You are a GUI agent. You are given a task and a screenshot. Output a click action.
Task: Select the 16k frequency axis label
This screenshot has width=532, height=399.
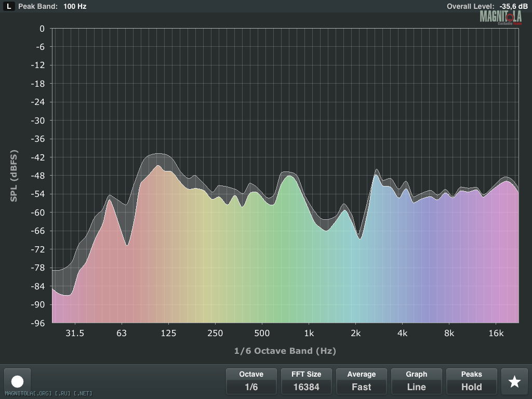[496, 333]
